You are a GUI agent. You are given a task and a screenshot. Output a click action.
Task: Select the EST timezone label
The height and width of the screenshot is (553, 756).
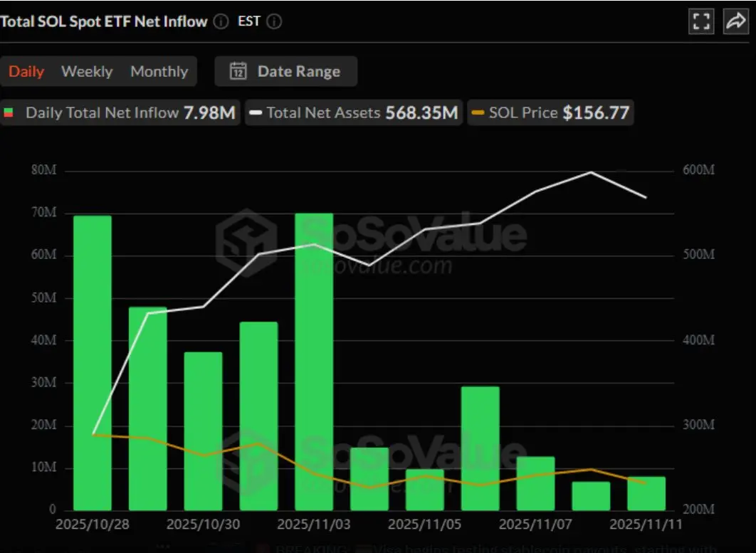[248, 21]
